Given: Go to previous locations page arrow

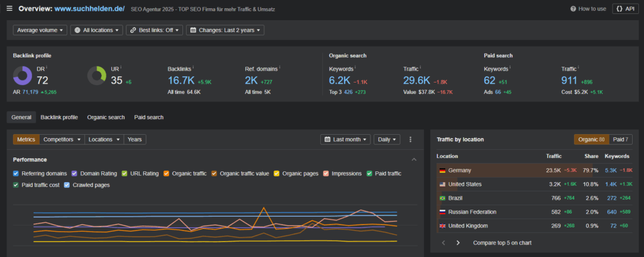Looking at the screenshot, I should click(x=443, y=243).
